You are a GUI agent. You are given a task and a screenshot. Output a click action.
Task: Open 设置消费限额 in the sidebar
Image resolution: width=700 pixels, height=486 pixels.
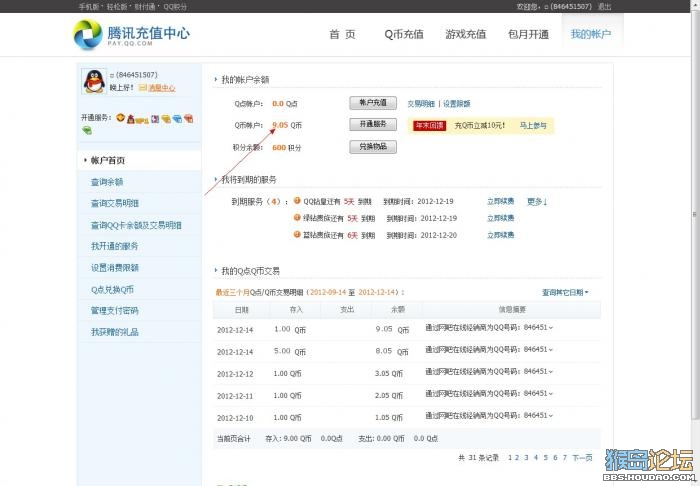(x=115, y=267)
